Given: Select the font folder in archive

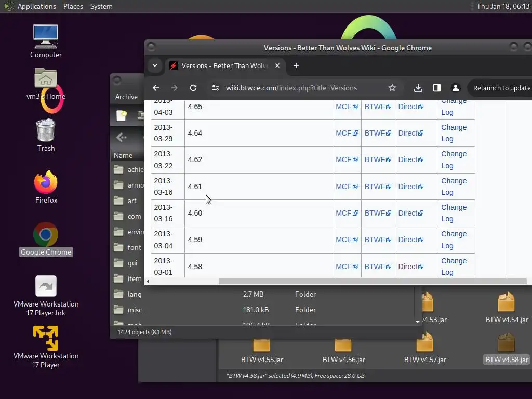Looking at the screenshot, I should (x=128, y=247).
